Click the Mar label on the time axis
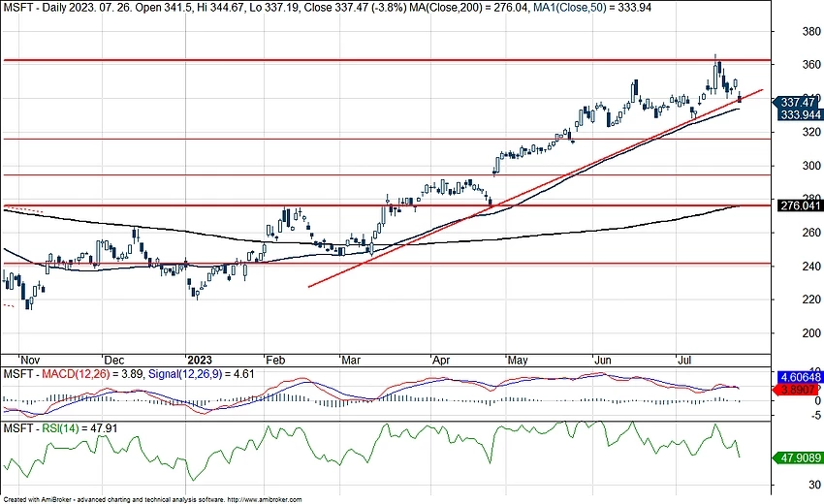 [x=351, y=360]
